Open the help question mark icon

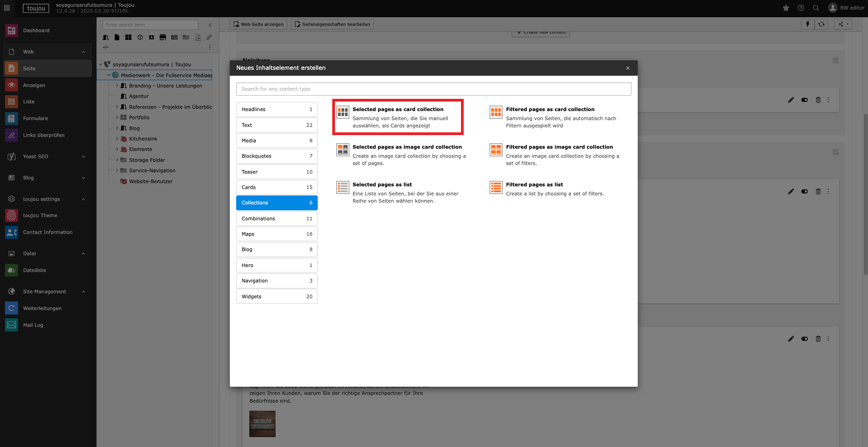[x=801, y=8]
